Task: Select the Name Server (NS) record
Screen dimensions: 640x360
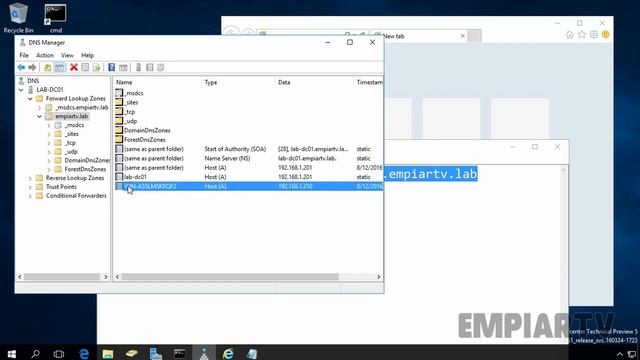Action: pos(248,159)
